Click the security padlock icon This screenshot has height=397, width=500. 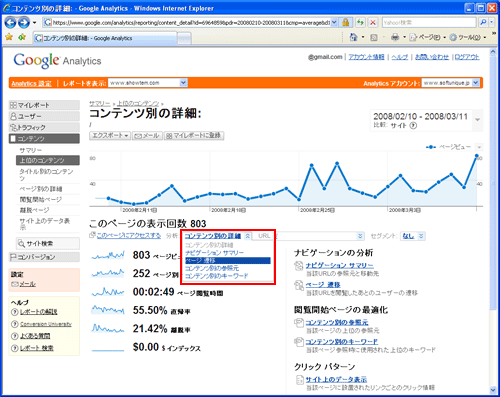coord(346,23)
